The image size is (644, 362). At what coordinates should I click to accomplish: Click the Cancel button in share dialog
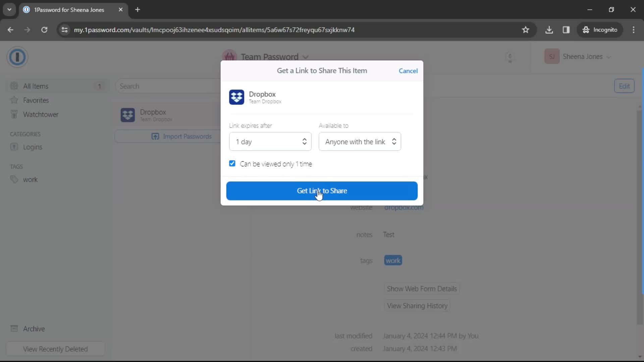(x=408, y=71)
